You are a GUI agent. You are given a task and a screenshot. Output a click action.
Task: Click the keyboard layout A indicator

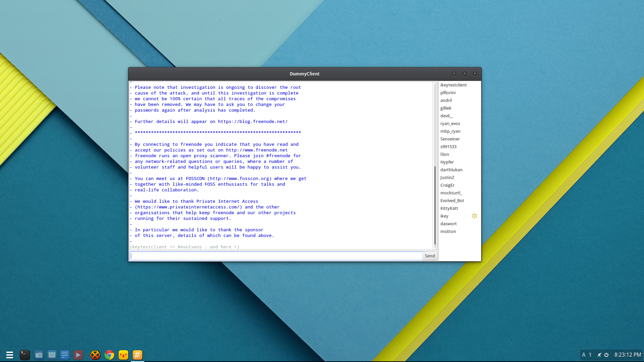tap(584, 355)
